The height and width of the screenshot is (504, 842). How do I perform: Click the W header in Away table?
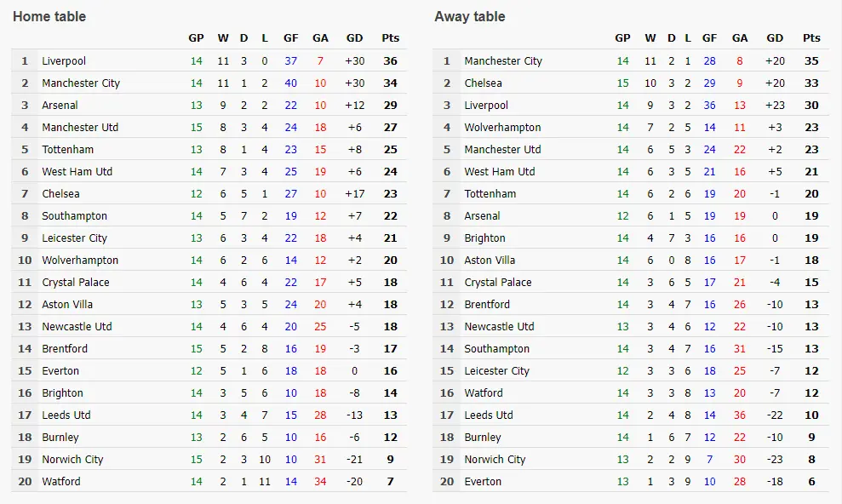click(650, 38)
